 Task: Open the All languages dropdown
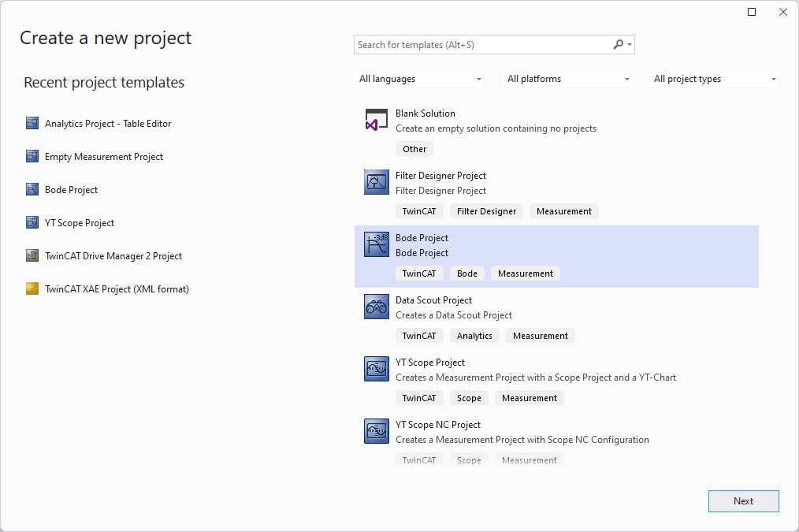click(419, 79)
